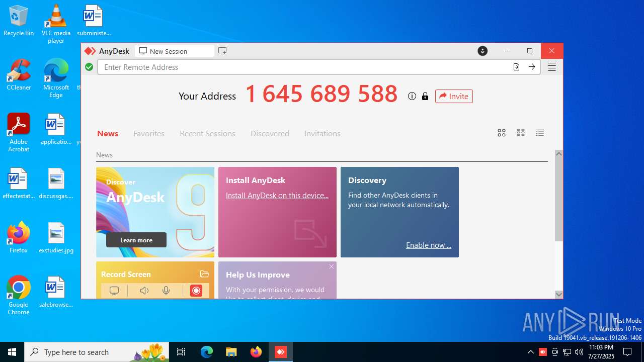644x362 pixels.
Task: Open the new tab monitor icon
Action: 222,51
